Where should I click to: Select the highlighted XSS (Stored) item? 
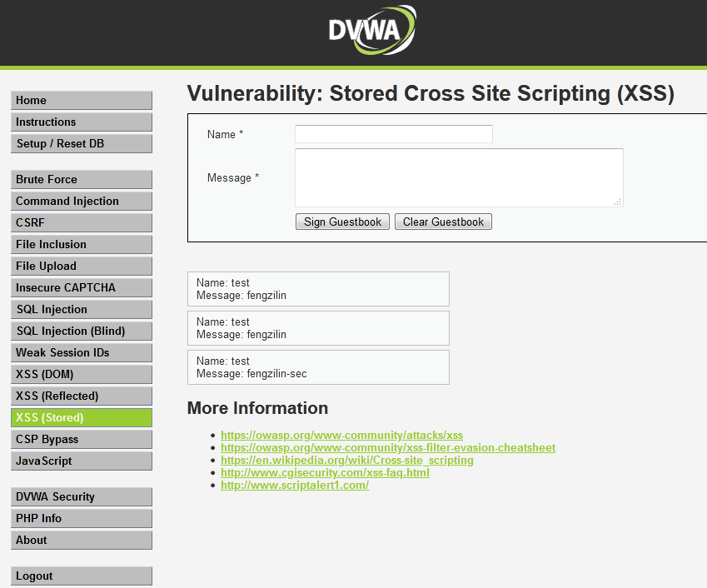tap(82, 417)
